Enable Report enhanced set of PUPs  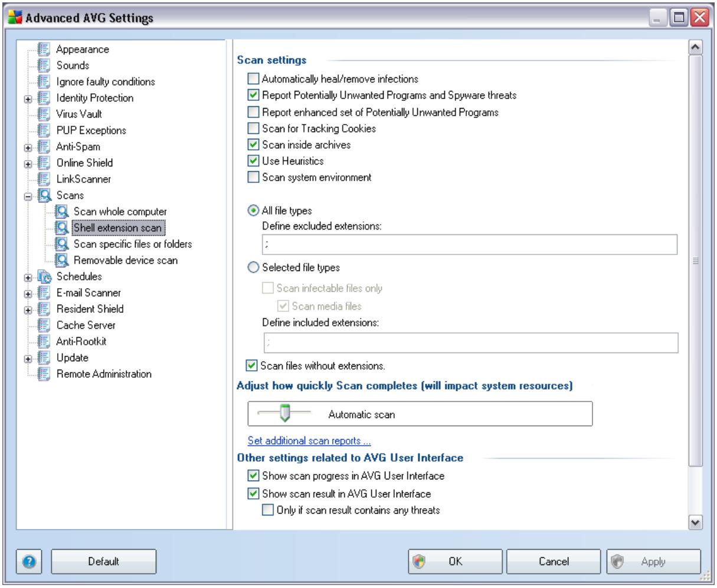pos(253,112)
